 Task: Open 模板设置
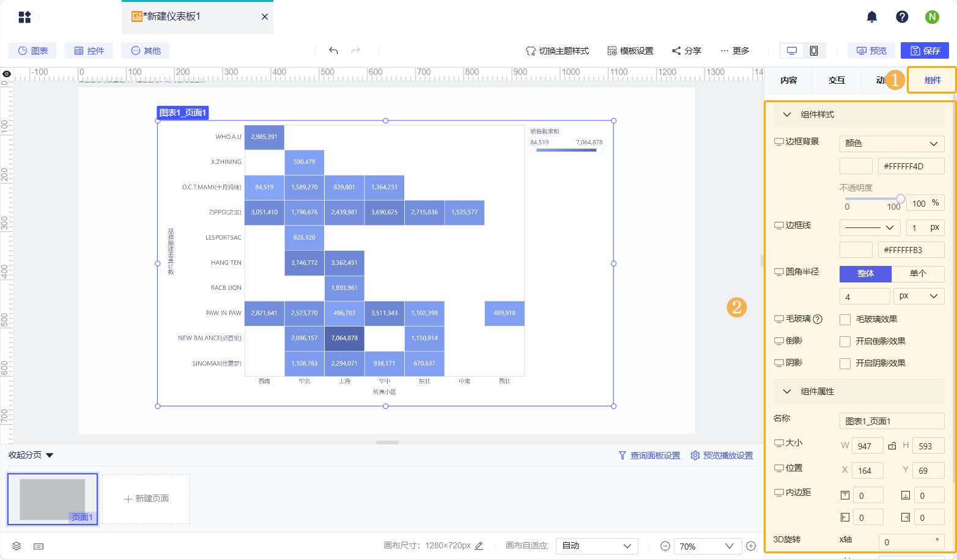[x=630, y=51]
